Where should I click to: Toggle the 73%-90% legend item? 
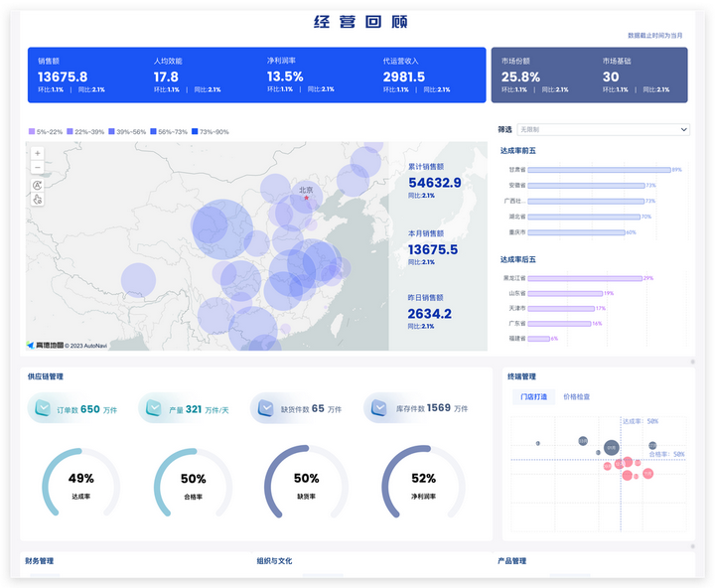211,131
